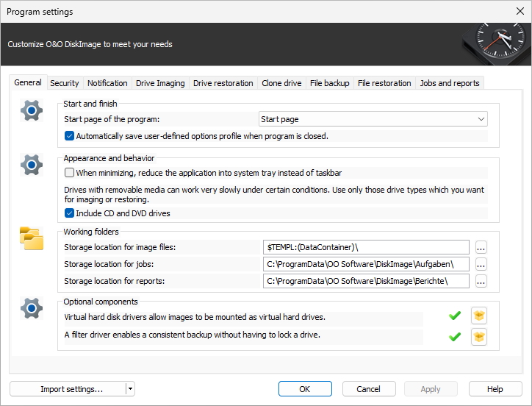
Task: Browse for reports storage location
Action: [481, 281]
